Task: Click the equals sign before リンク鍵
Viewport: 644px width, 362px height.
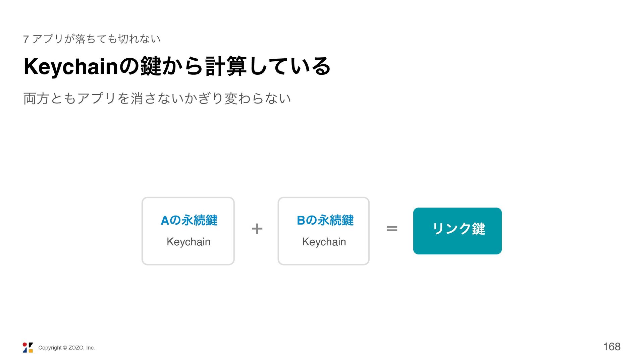Action: point(392,229)
